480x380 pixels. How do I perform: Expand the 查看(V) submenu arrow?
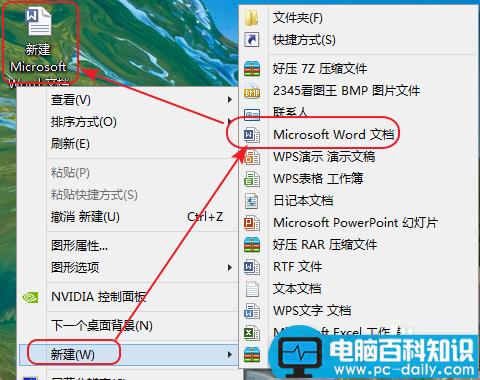click(229, 99)
